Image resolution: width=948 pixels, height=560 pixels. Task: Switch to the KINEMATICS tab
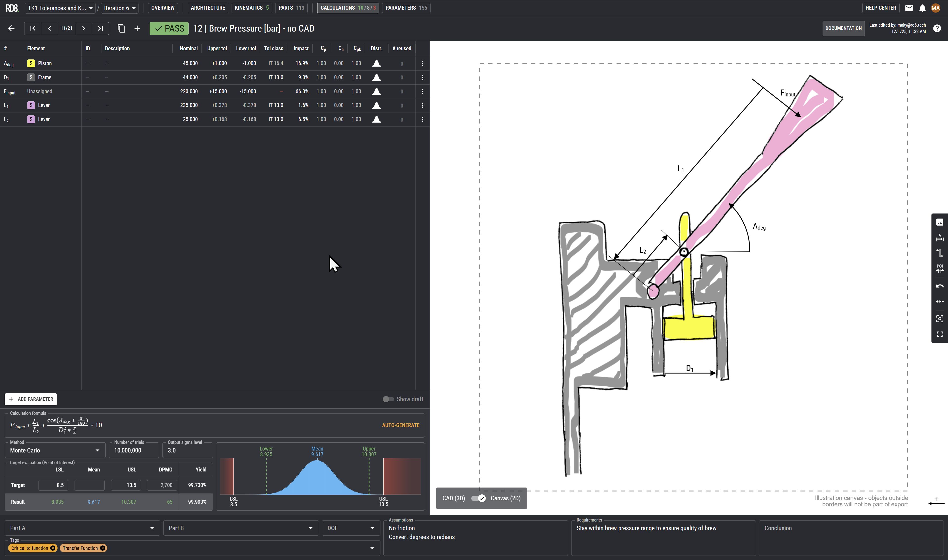coord(251,8)
